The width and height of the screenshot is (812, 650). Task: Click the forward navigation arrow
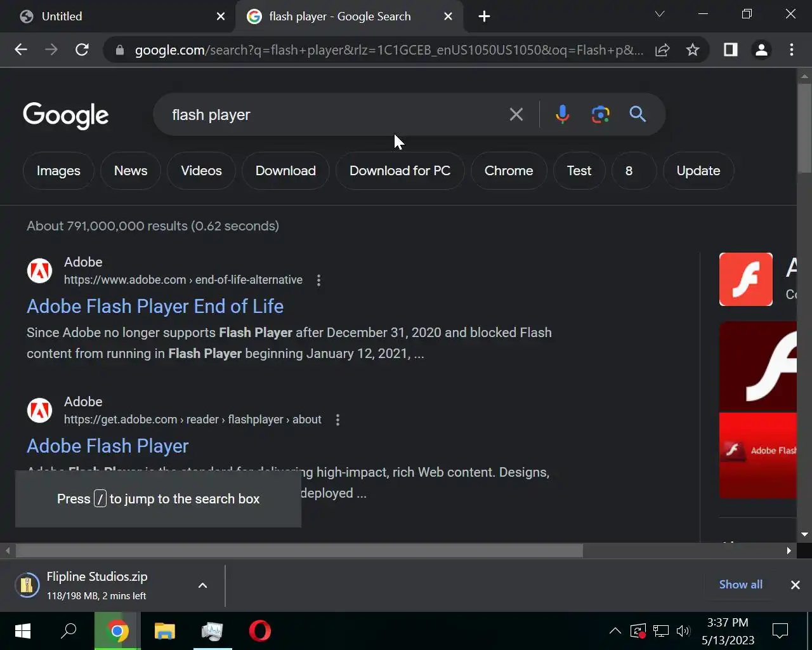[x=51, y=50]
